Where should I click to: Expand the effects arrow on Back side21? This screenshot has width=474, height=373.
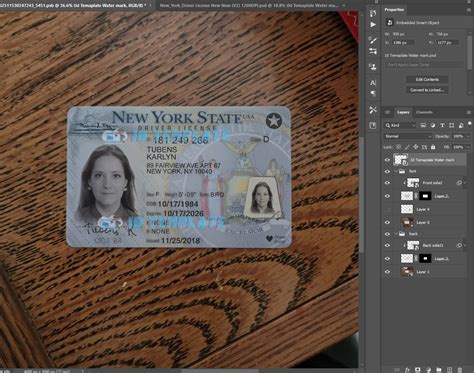[465, 245]
